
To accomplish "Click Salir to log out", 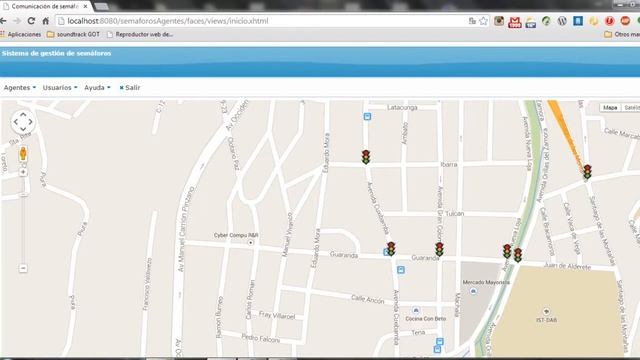I will click(x=130, y=87).
